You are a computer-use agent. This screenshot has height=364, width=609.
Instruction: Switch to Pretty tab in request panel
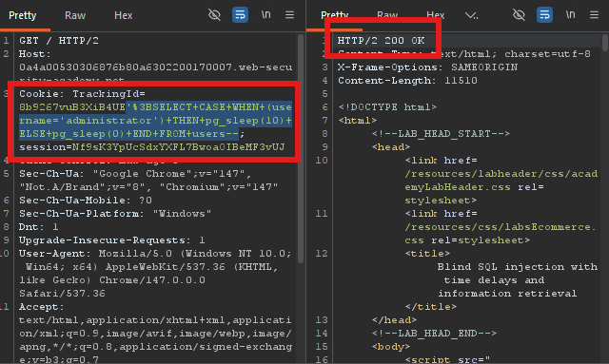click(x=23, y=15)
